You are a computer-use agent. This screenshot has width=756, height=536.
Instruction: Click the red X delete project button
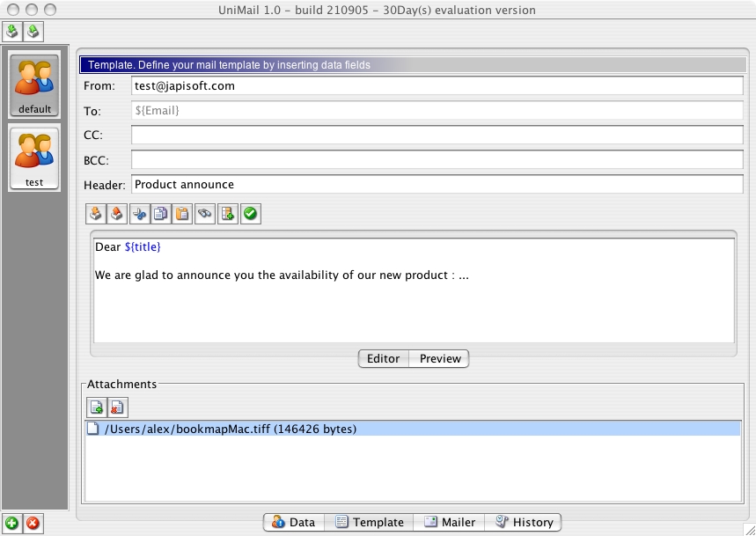pyautogui.click(x=33, y=524)
